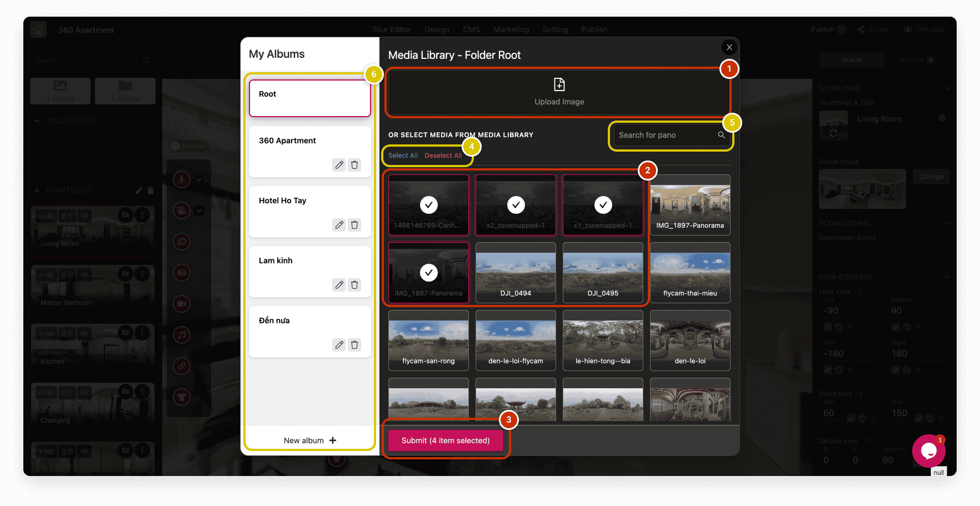Edit the 360 Apartment album name
980x506 pixels.
pos(339,165)
